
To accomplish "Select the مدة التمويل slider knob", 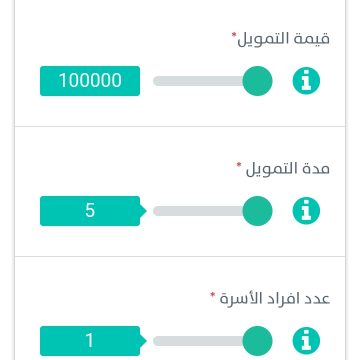I will (257, 211).
